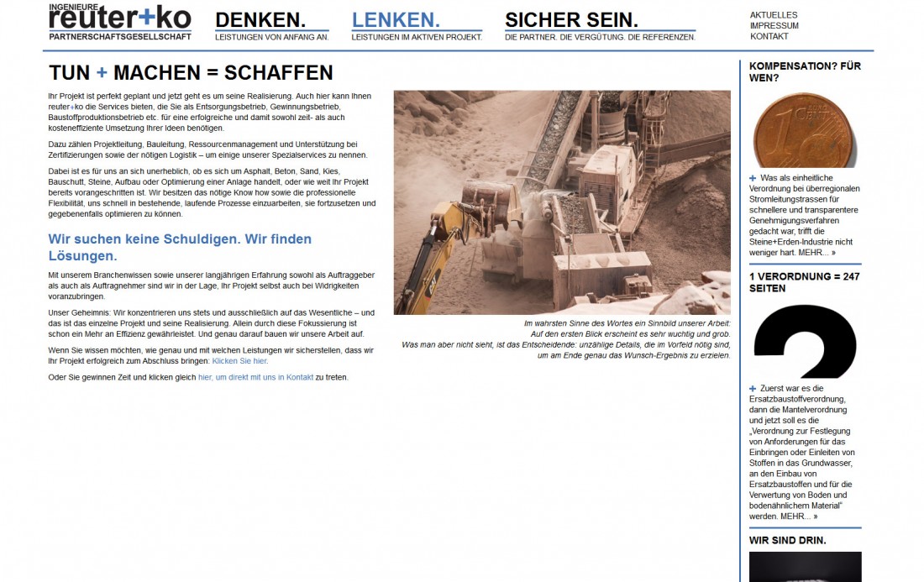Open the LENKEN. navigation section
The height and width of the screenshot is (582, 924).
click(x=396, y=20)
